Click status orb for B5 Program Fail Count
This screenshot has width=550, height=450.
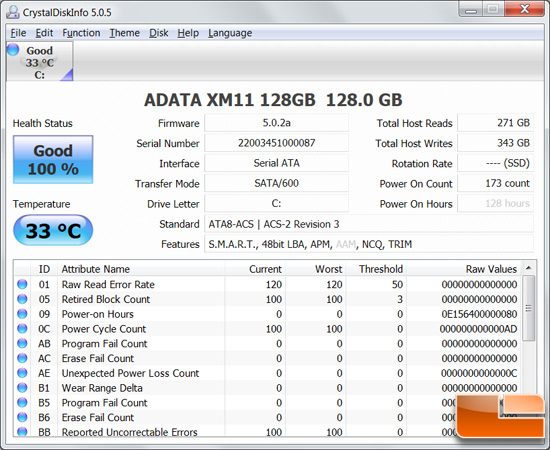22,402
